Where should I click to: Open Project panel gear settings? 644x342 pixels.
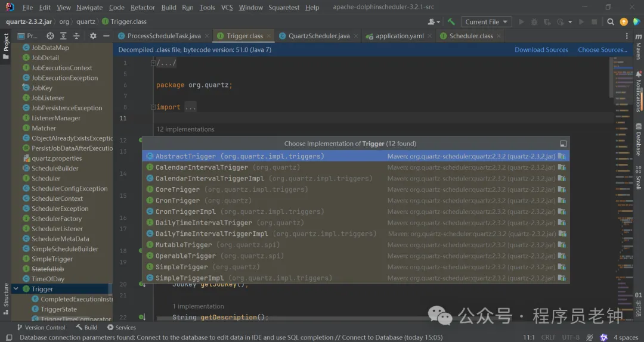pos(93,36)
